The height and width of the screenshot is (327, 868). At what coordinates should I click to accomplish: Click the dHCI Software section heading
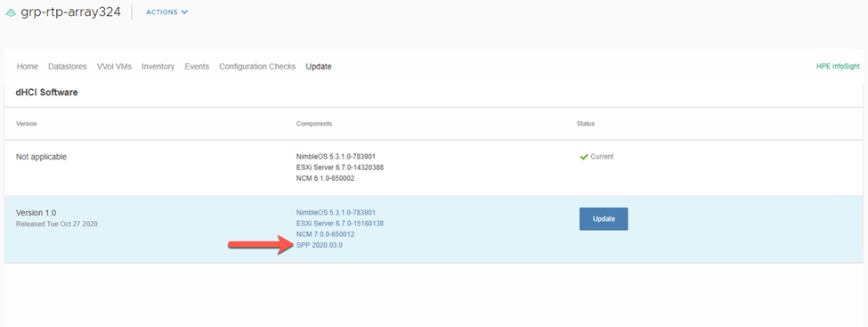point(46,93)
